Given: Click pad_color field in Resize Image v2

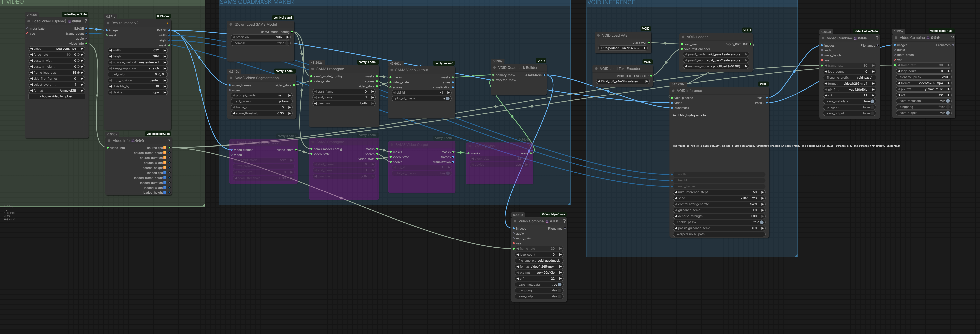Looking at the screenshot, I should (138, 74).
